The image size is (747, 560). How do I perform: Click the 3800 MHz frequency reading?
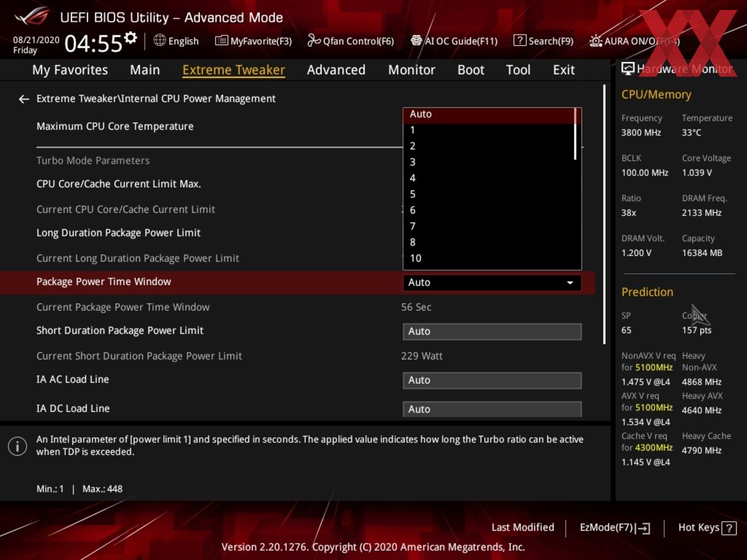(x=641, y=133)
